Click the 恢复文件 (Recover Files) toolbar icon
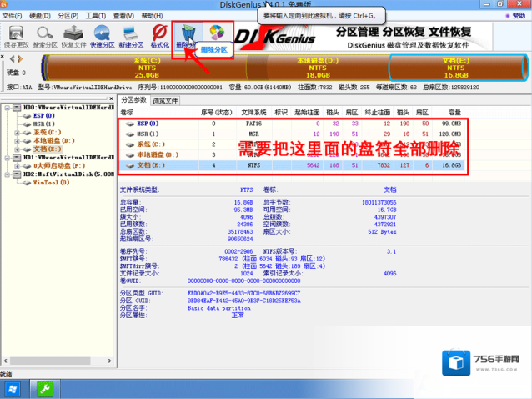The height and width of the screenshot is (399, 532). (75, 34)
